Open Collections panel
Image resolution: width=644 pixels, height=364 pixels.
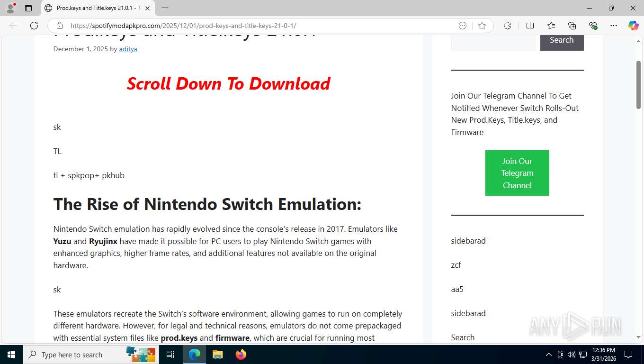(x=572, y=26)
